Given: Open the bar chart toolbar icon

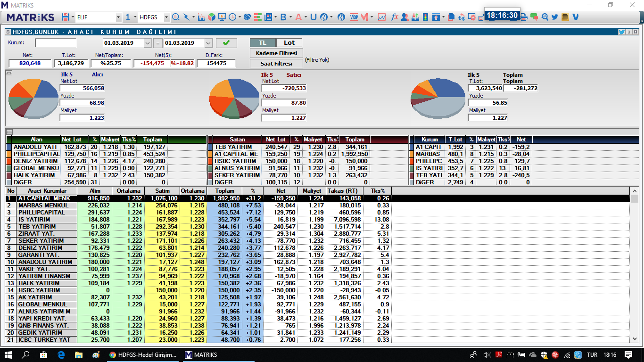Looking at the screenshot, I should pos(201,17).
